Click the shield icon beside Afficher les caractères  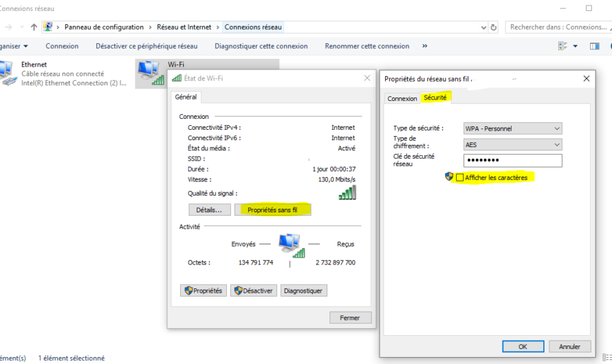tap(449, 177)
